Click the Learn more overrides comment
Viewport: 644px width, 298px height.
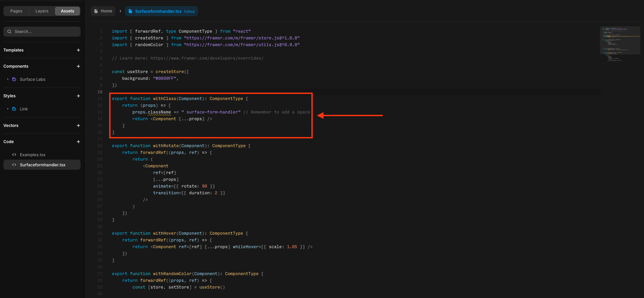click(x=188, y=58)
